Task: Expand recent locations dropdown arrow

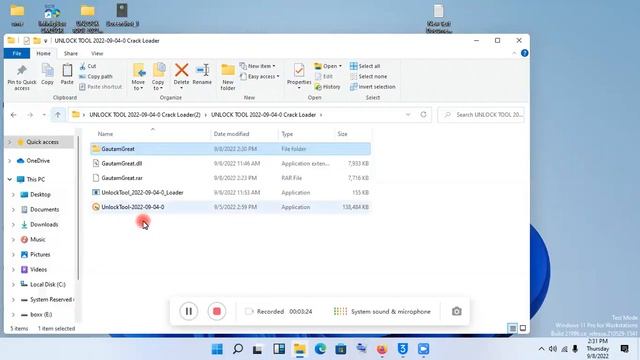Action: (x=44, y=115)
